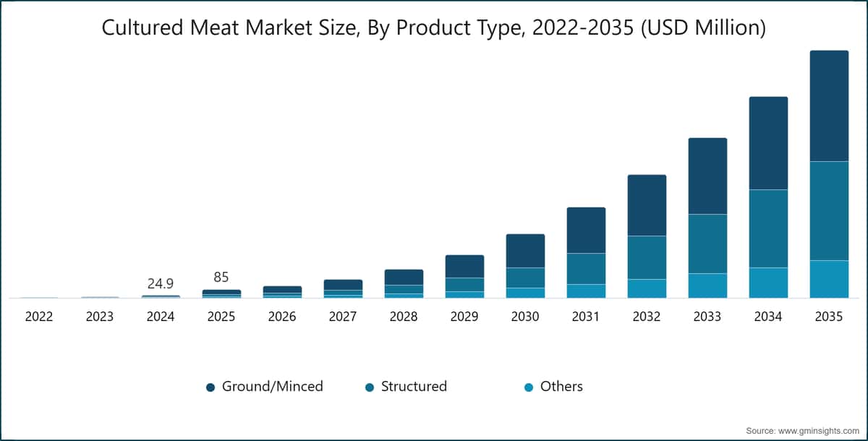This screenshot has height=441, width=868.
Task: Click the 2031 Structured bar segment
Action: 586,269
